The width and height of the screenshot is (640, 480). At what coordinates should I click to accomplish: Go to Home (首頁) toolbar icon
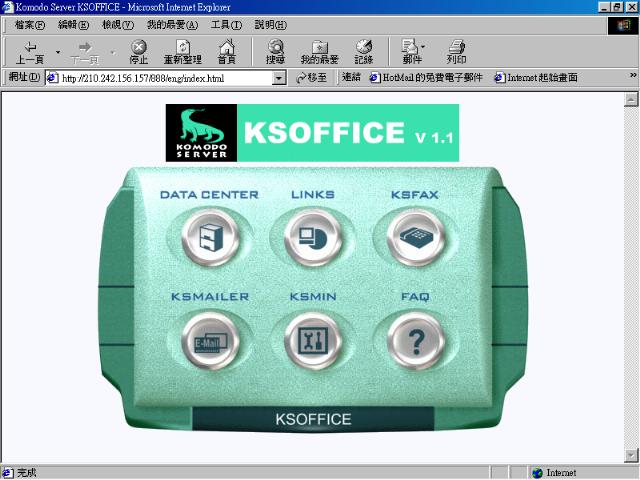click(x=227, y=52)
